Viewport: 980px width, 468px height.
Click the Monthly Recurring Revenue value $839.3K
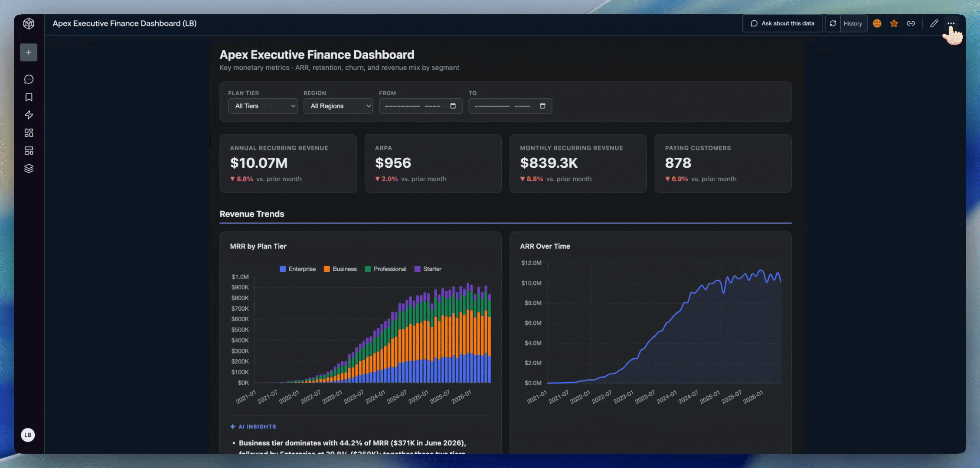coord(549,163)
